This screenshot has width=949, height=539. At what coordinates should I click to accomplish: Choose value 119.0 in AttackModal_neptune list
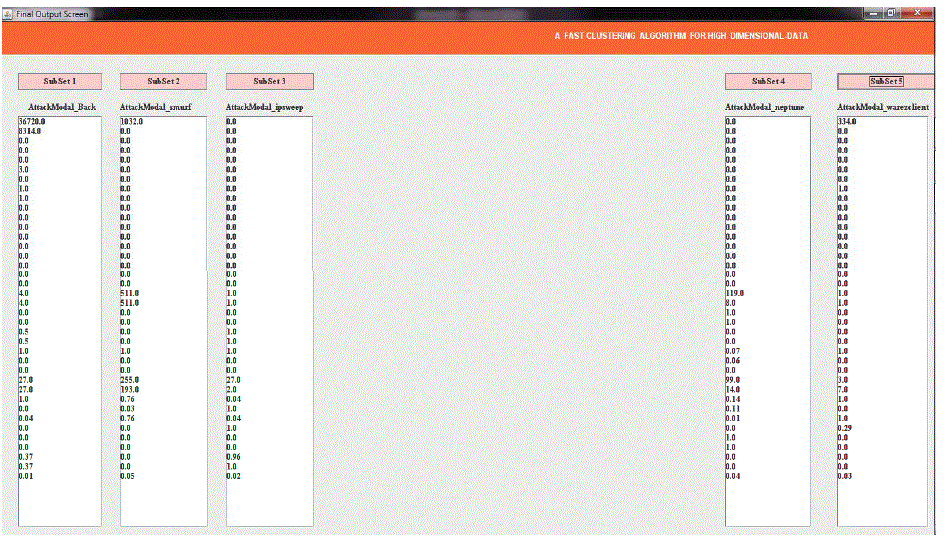(x=735, y=293)
